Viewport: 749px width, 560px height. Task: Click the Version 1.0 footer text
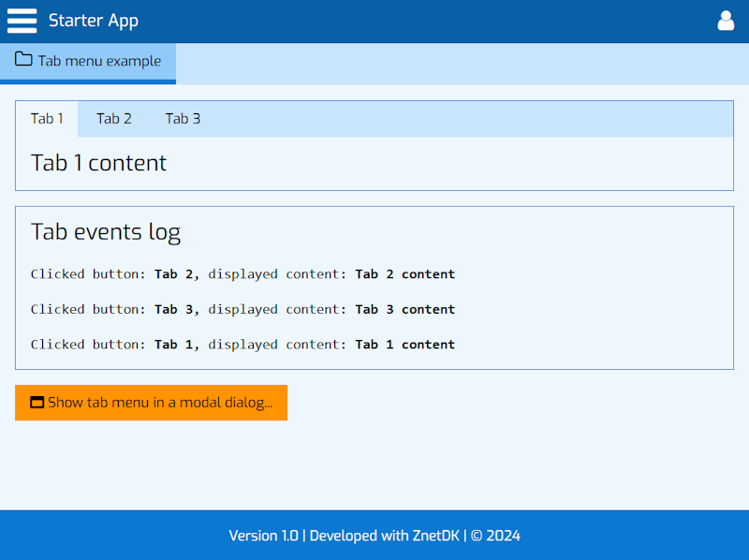[x=263, y=536]
